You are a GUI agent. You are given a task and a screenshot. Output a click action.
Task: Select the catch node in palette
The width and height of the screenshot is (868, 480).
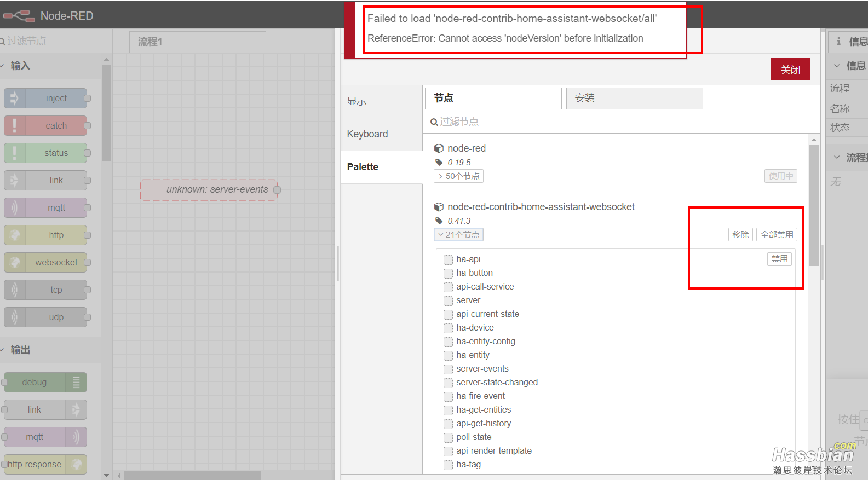tap(45, 125)
